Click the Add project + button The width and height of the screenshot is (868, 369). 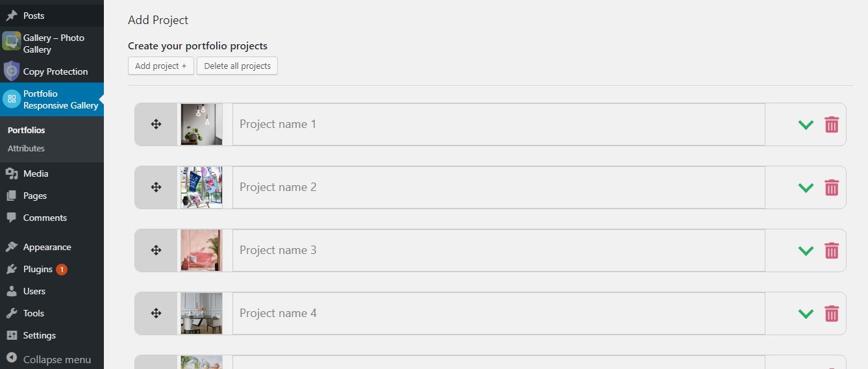(161, 66)
